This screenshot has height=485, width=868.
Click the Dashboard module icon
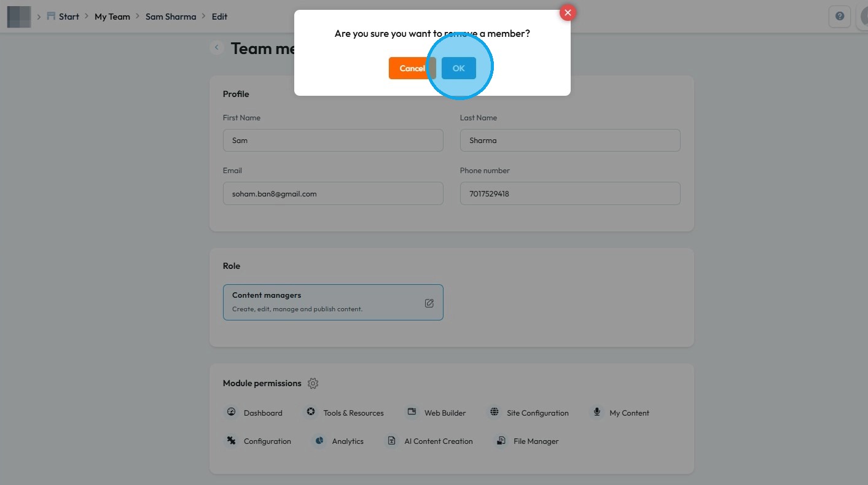pos(232,413)
